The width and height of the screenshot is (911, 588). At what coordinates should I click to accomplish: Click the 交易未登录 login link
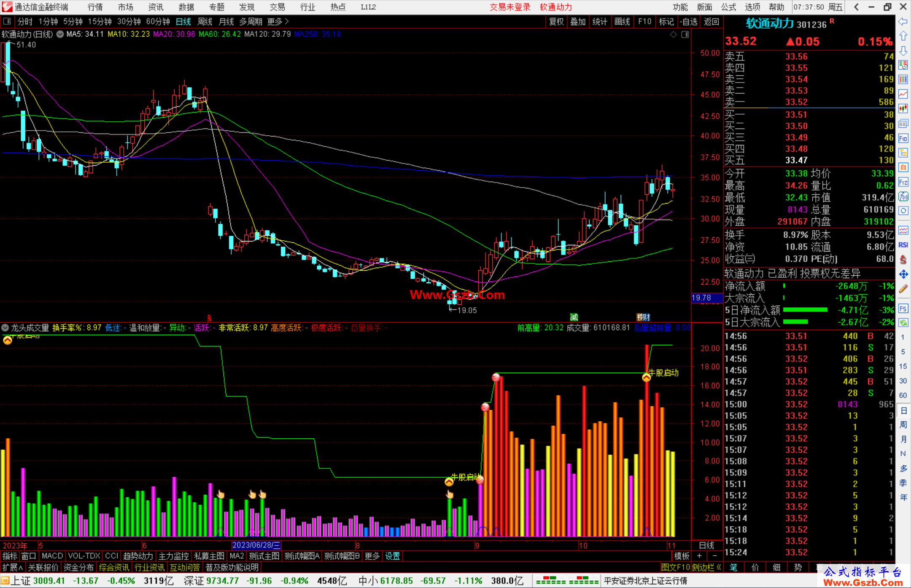[x=510, y=7]
